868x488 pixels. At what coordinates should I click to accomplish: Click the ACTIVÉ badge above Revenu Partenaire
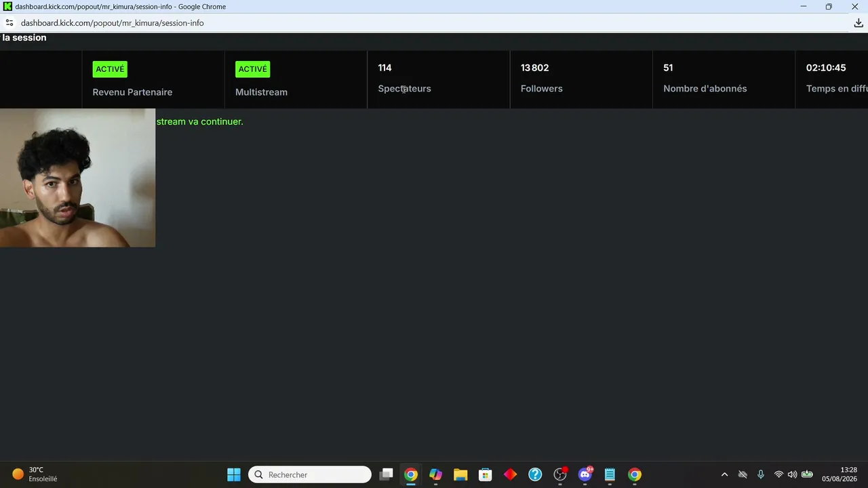click(110, 69)
